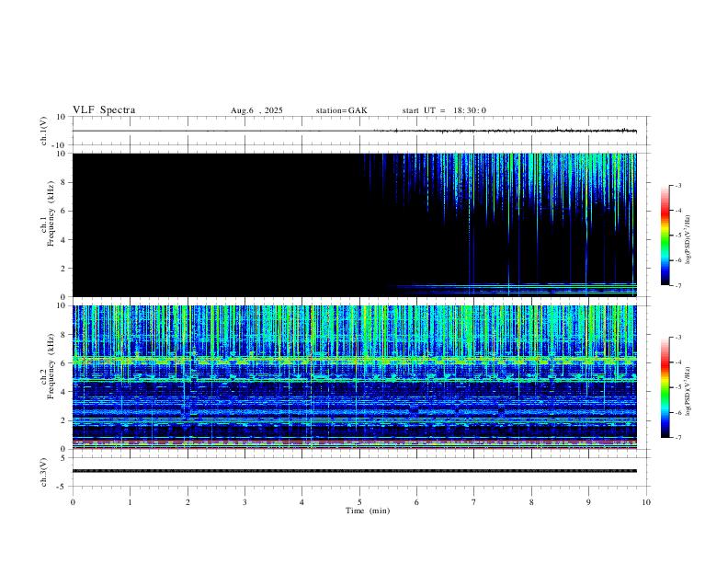Click the ch.1 spectrogram panel

[355, 224]
